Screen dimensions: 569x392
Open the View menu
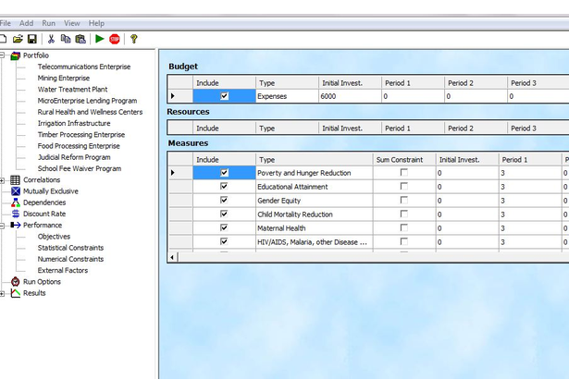72,23
